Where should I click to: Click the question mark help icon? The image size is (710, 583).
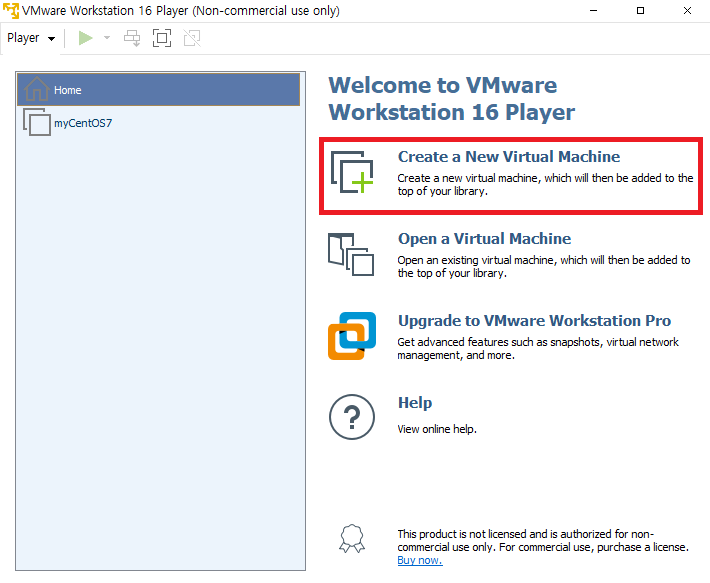pos(352,417)
